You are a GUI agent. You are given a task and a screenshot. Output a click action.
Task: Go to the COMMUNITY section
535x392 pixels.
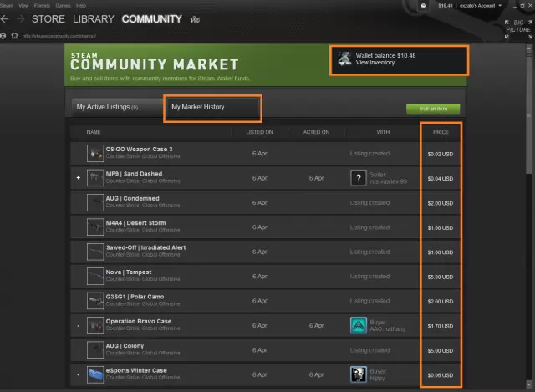pyautogui.click(x=152, y=19)
